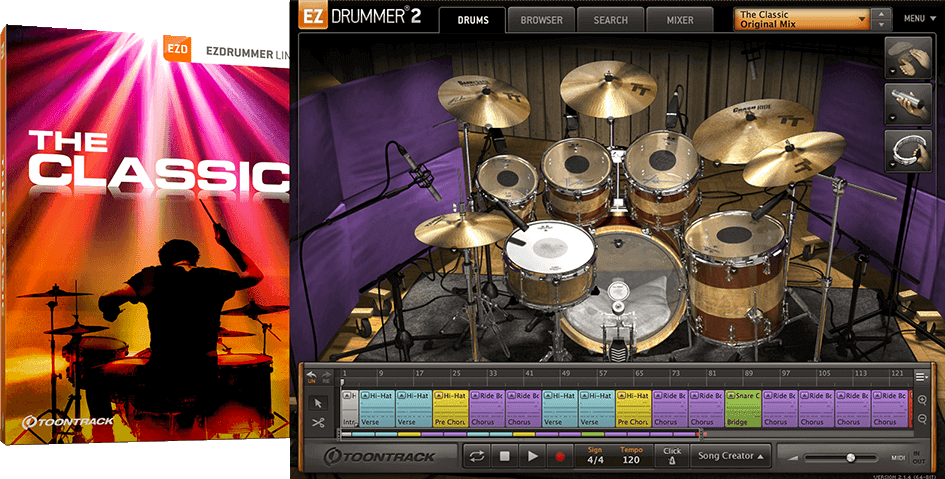Viewport: 945px width, 479px height.
Task: Switch to the DRUMS tab
Action: pyautogui.click(x=472, y=20)
